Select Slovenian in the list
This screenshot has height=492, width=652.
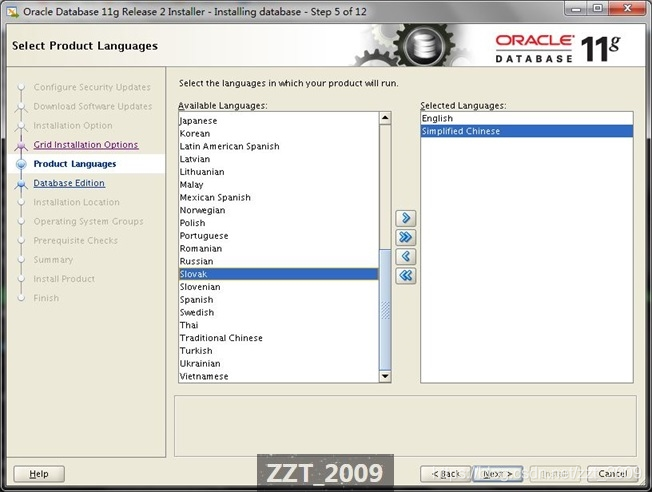click(279, 287)
